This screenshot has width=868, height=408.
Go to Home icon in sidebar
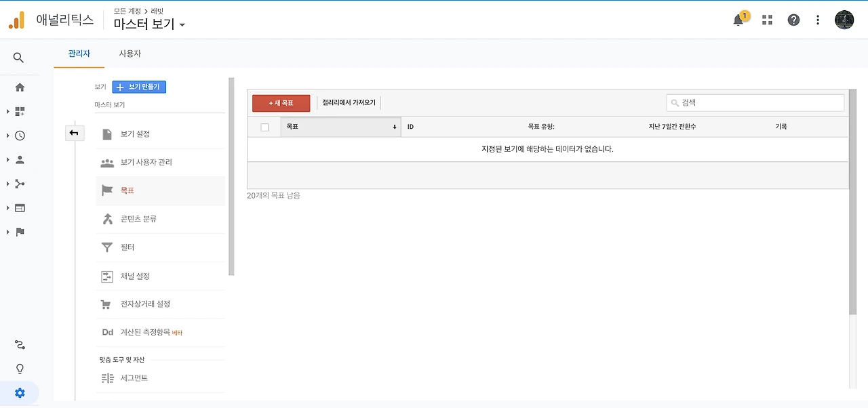coord(20,87)
